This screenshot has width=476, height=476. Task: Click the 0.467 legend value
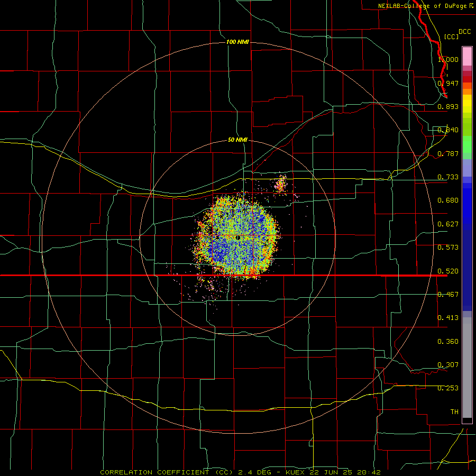point(448,294)
